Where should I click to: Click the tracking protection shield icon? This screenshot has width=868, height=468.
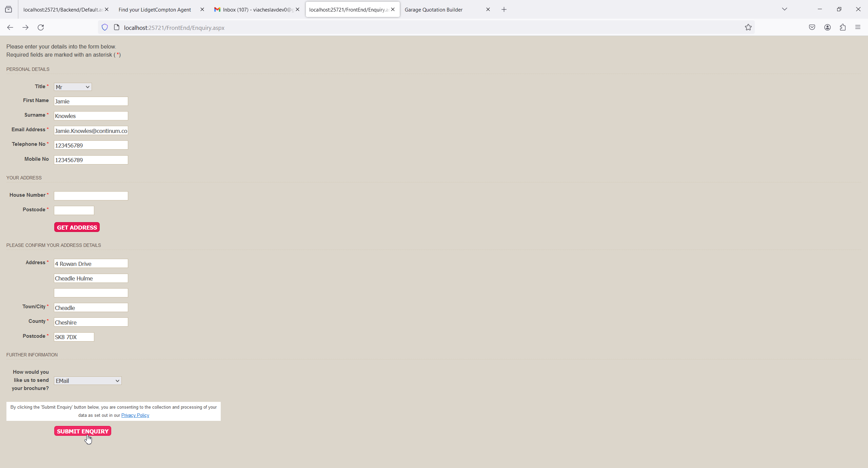coord(105,27)
